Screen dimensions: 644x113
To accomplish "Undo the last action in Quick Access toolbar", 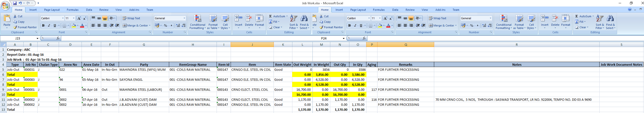I will (20, 3).
